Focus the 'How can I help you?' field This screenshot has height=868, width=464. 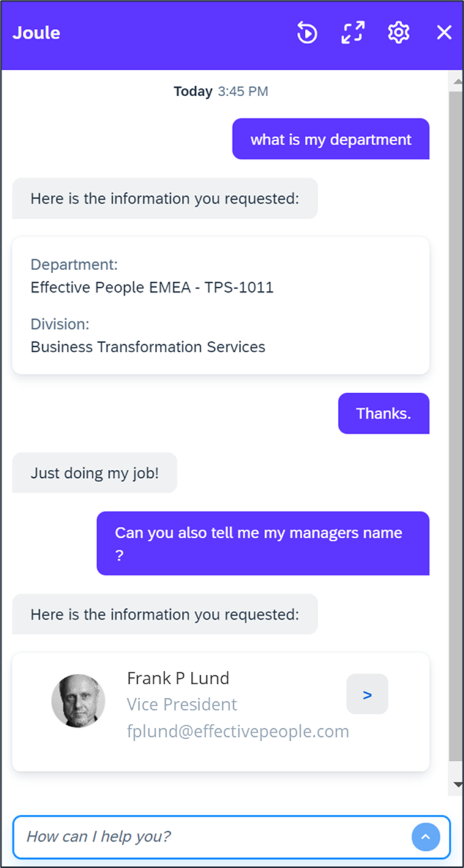click(x=217, y=836)
